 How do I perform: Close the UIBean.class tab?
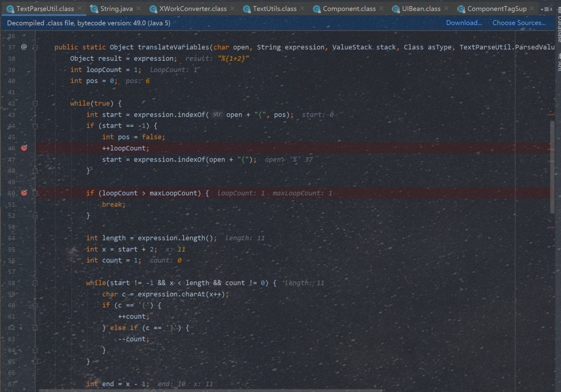point(447,8)
